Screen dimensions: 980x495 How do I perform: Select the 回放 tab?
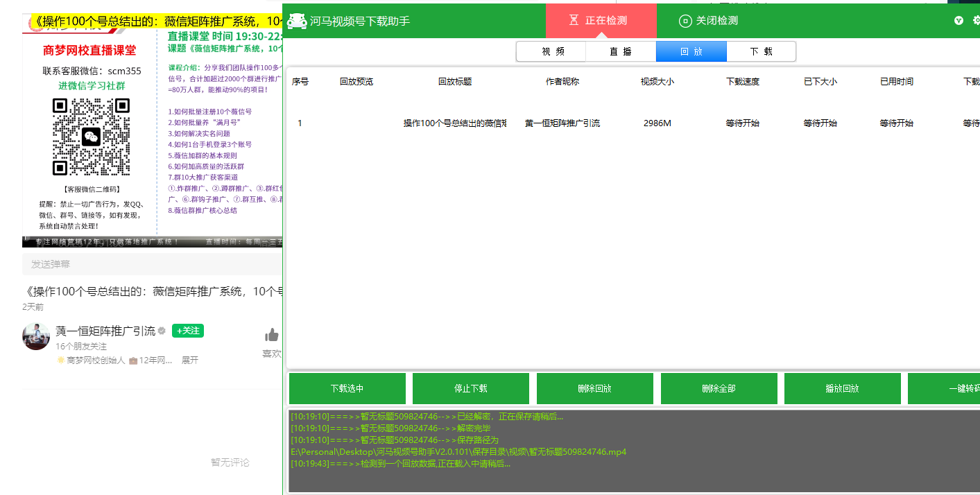[x=691, y=51]
